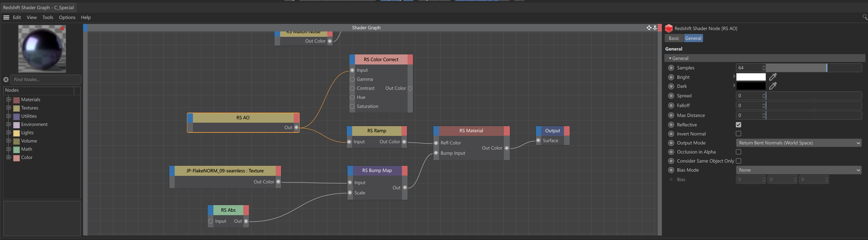Screen dimensions: 868x240
Task: Select the RS Color Correct node header
Action: pos(381,59)
